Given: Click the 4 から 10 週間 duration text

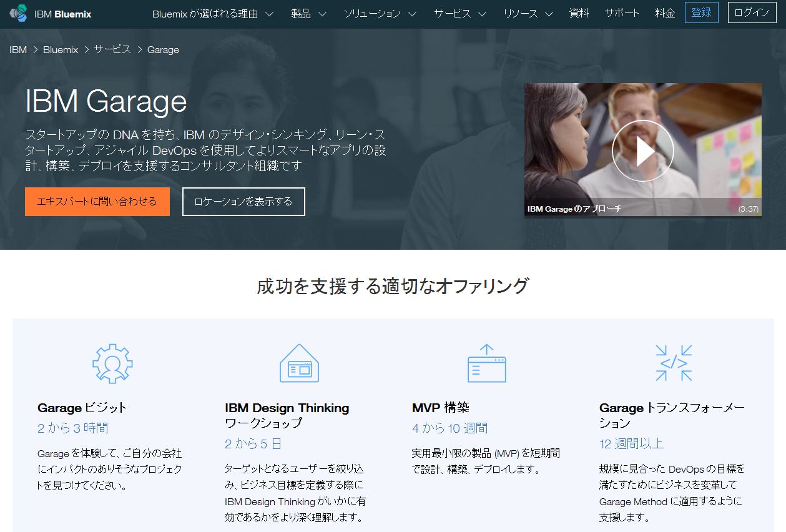Looking at the screenshot, I should point(450,428).
